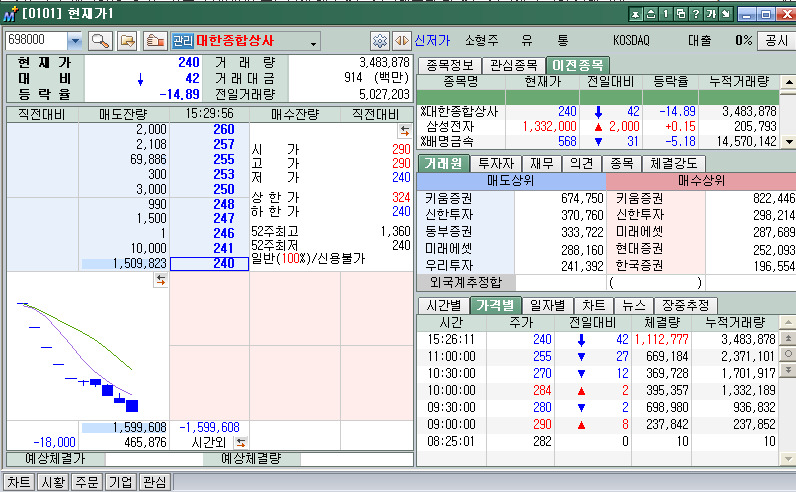Click the M+ application logo icon
Viewport: 796px width, 492px height.
[x=10, y=14]
